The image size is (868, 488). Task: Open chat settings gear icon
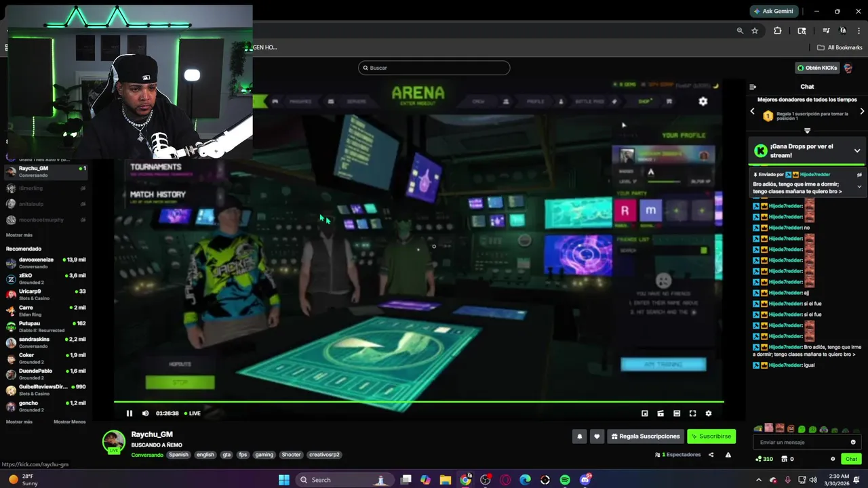click(x=833, y=459)
